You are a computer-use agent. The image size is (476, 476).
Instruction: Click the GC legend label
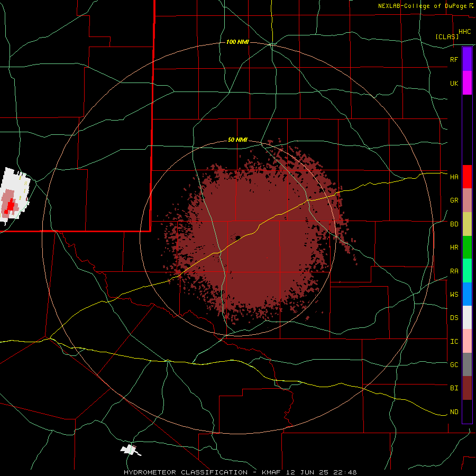pos(454,364)
